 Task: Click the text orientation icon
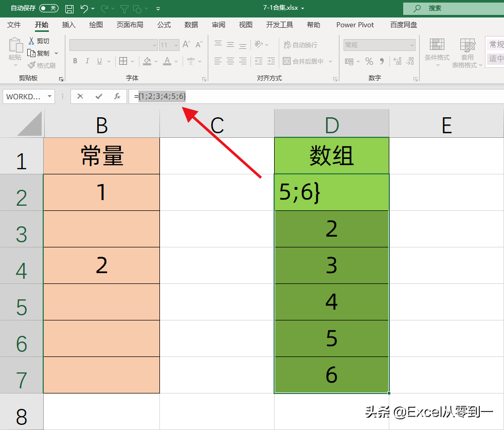coord(258,44)
